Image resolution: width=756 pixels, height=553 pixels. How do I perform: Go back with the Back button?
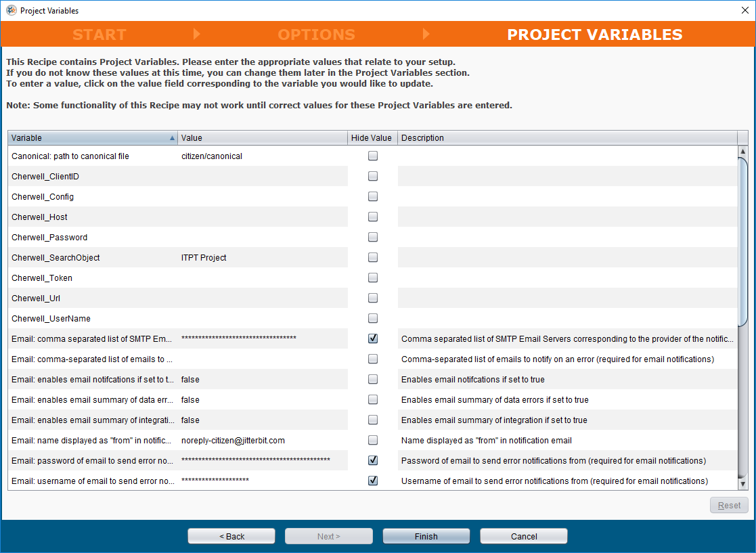point(231,536)
